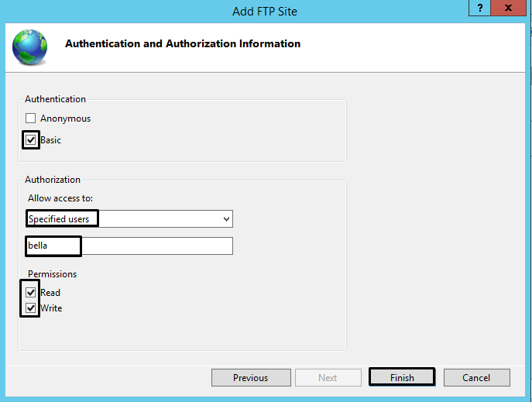Click the Authorization group label

coord(53,180)
